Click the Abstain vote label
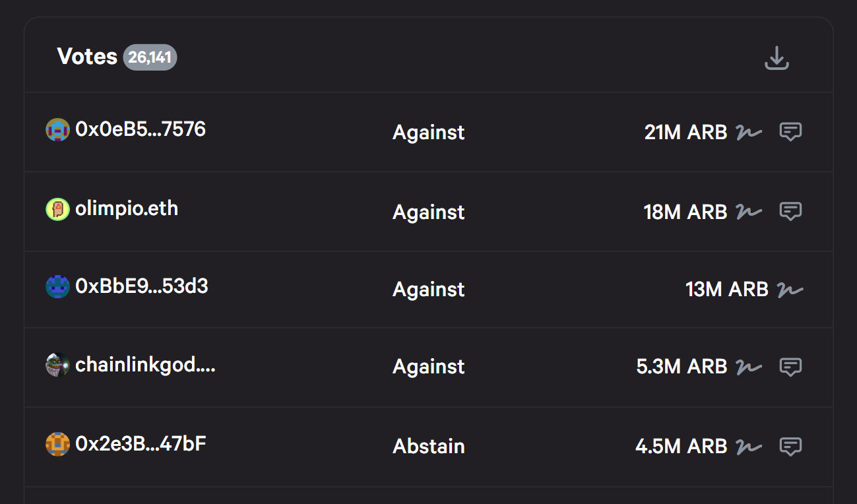Viewport: 857px width, 504px height. pos(429,447)
